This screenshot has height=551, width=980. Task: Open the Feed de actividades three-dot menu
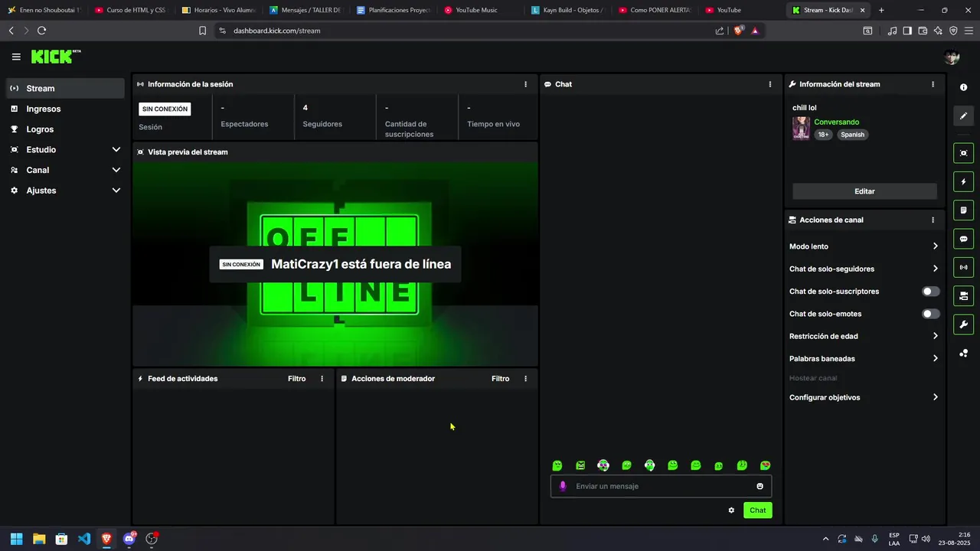click(322, 379)
